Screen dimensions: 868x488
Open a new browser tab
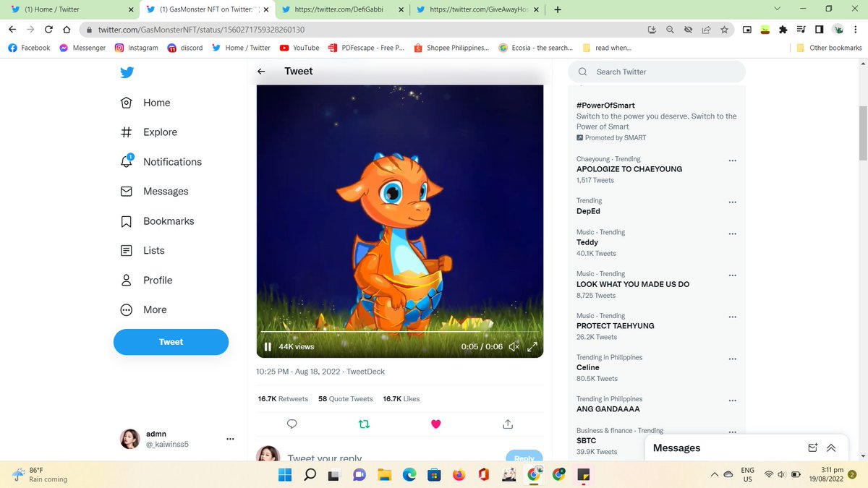click(x=557, y=9)
